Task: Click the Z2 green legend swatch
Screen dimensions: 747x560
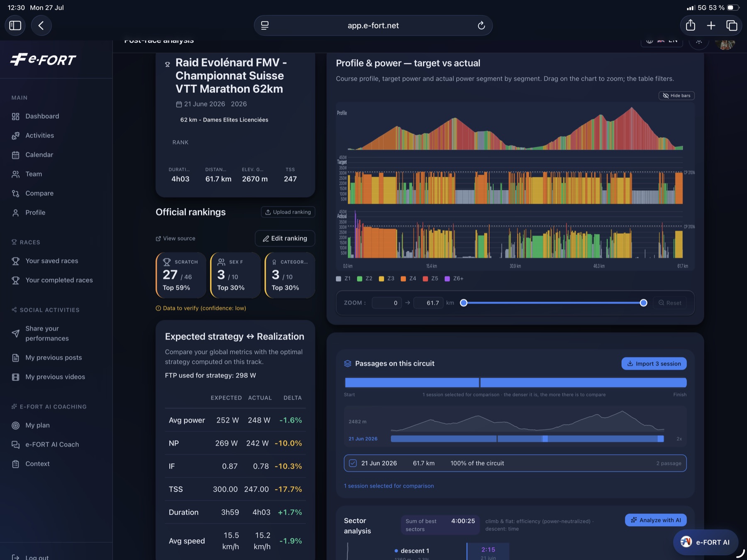Action: click(360, 279)
